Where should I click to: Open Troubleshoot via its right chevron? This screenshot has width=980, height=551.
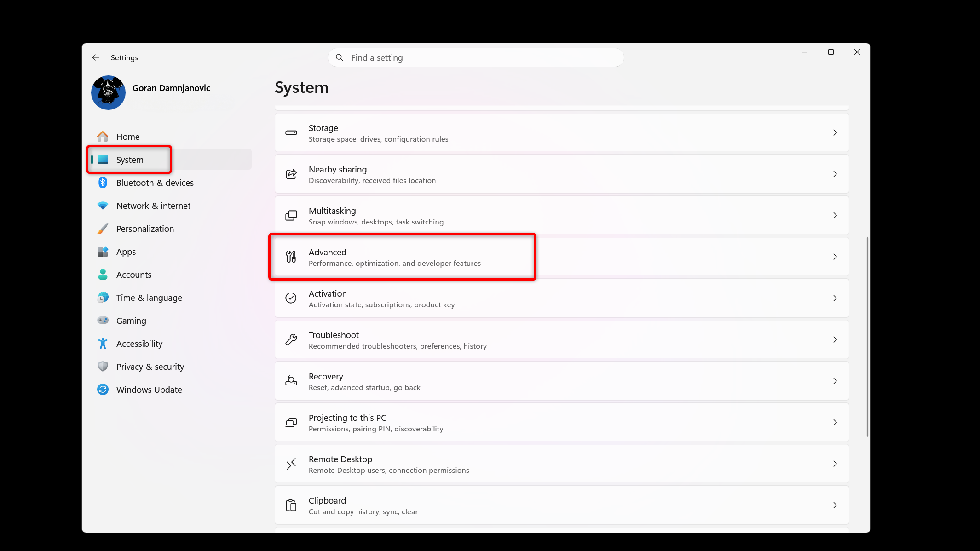[x=835, y=339]
